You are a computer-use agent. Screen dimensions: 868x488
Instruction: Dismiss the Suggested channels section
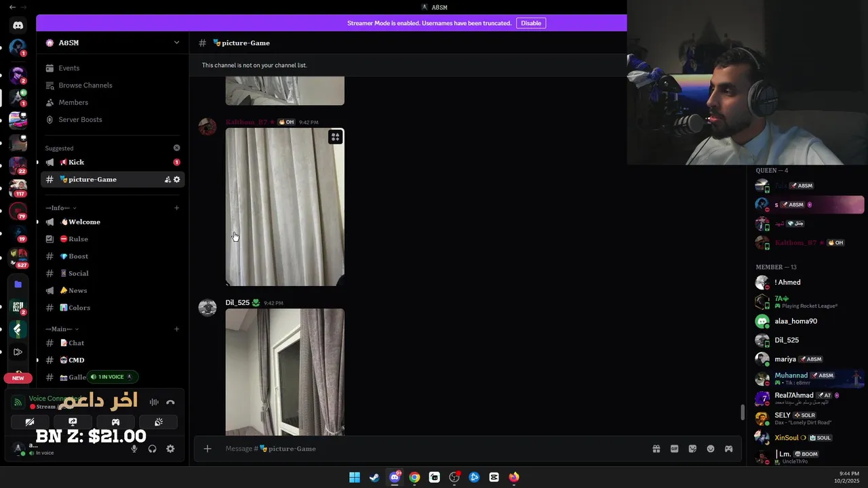[177, 148]
